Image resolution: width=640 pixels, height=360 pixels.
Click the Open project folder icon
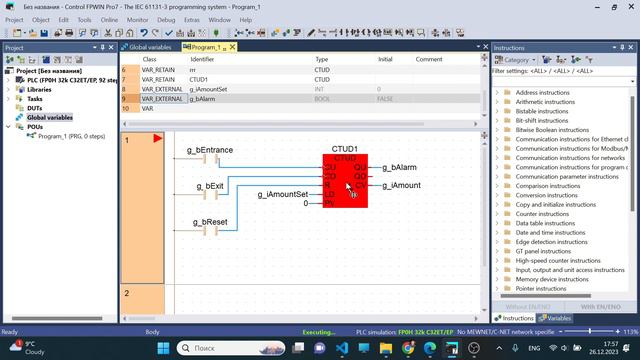pos(33,33)
